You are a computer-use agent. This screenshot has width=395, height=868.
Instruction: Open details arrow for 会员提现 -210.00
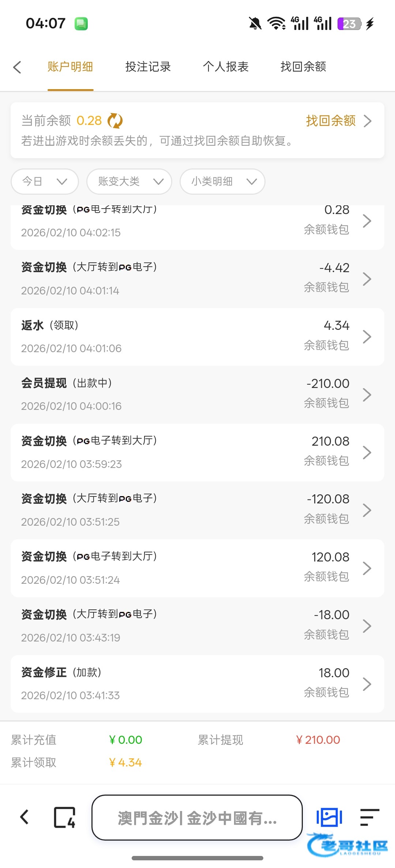pos(367,395)
